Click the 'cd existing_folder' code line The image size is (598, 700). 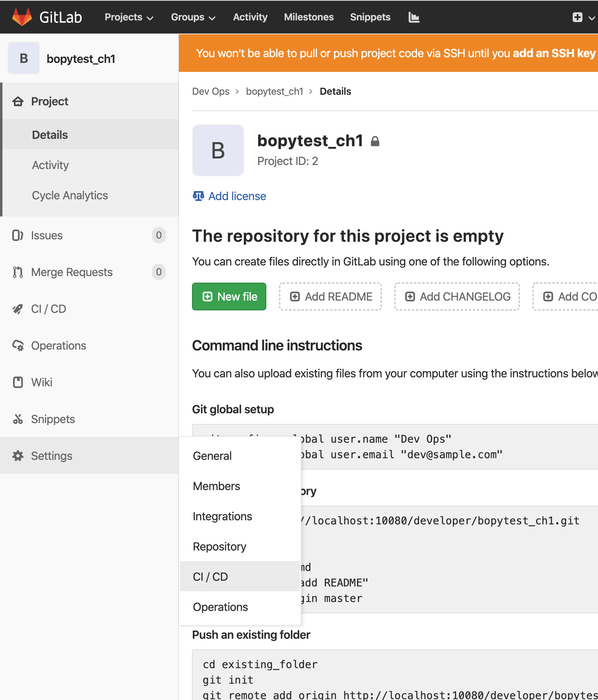260,664
